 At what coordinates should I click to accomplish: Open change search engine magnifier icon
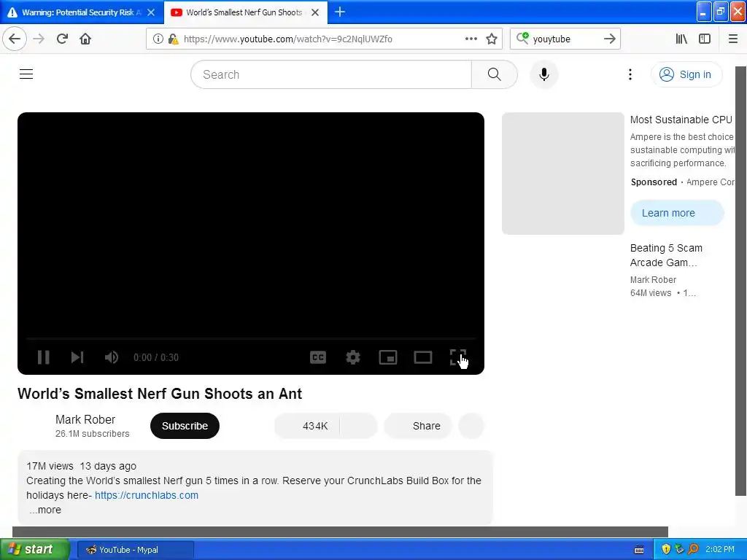(522, 38)
